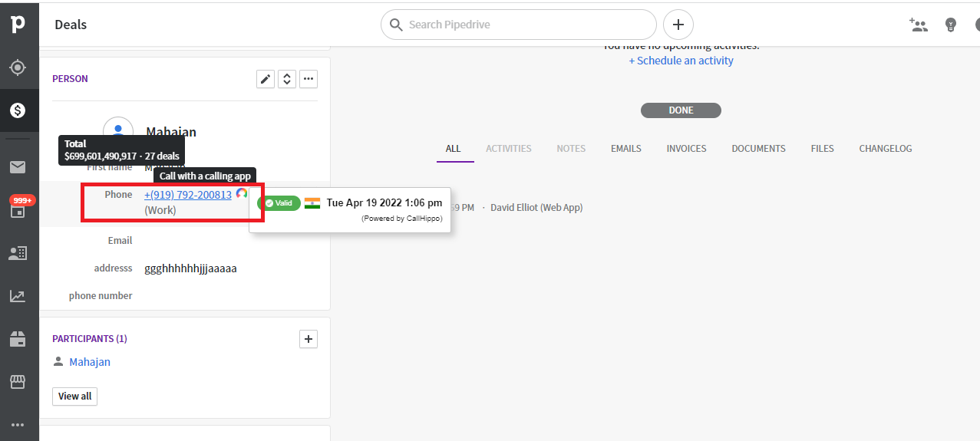Switch to the Emails tab

(x=626, y=149)
